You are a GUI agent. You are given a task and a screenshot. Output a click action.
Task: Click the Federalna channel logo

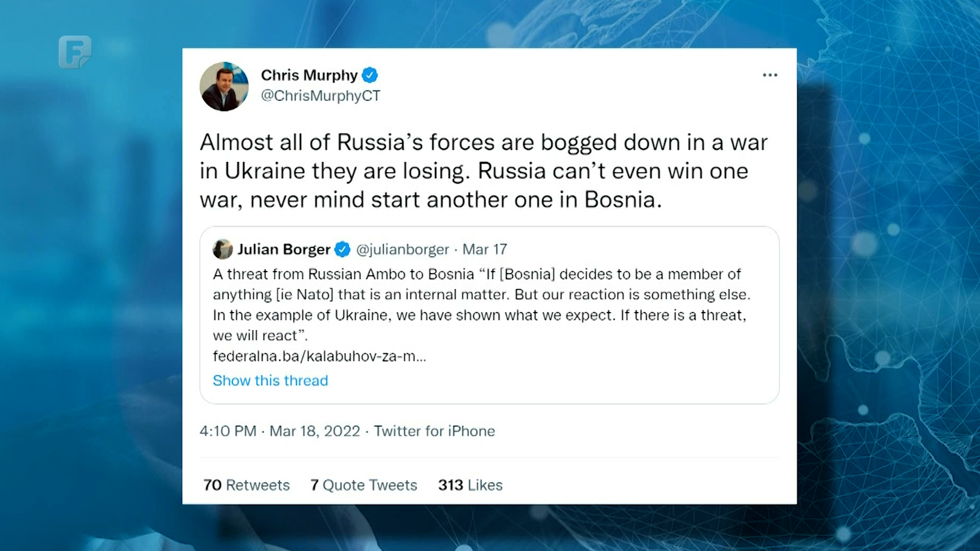point(76,51)
